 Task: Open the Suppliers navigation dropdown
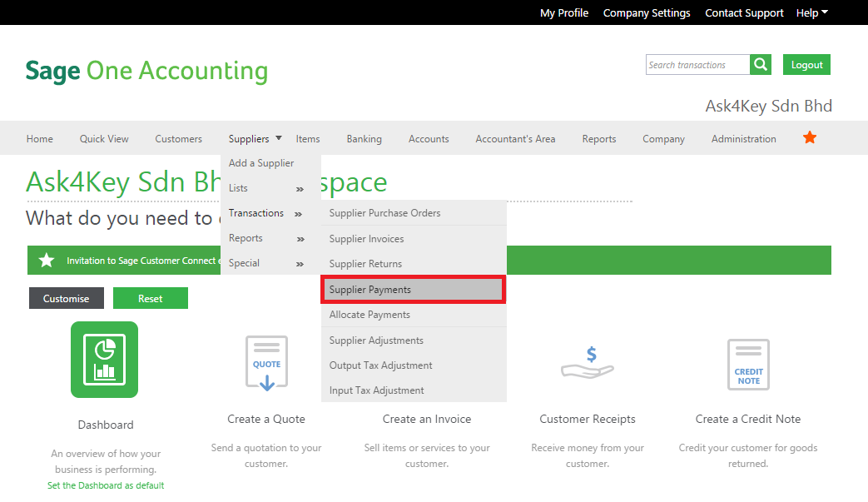point(255,138)
